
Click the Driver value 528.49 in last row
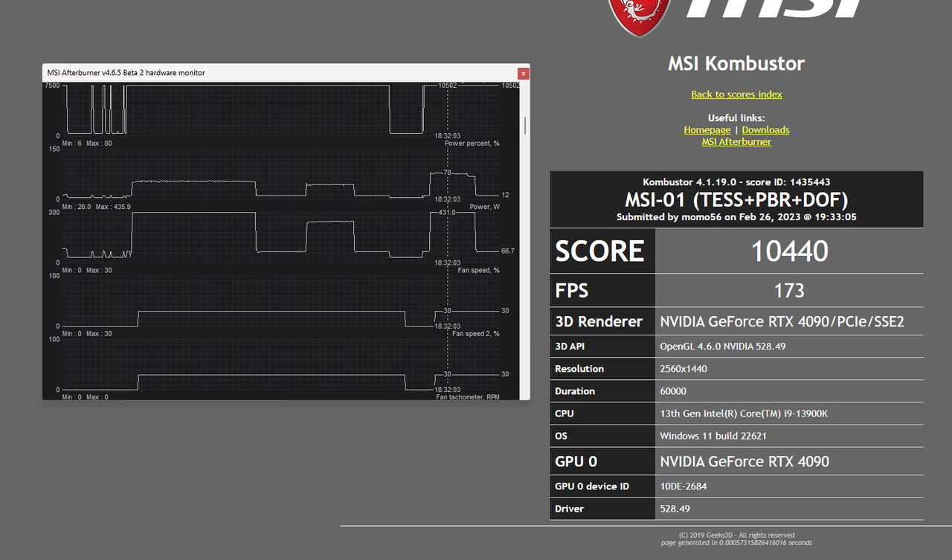pyautogui.click(x=675, y=509)
